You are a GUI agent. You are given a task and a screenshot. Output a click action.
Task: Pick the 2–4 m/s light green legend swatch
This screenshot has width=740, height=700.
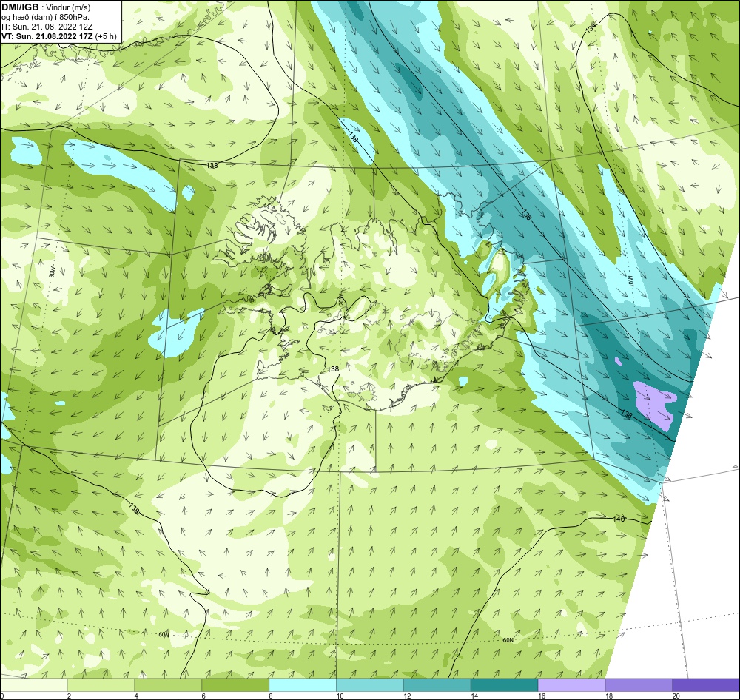tap(101, 684)
